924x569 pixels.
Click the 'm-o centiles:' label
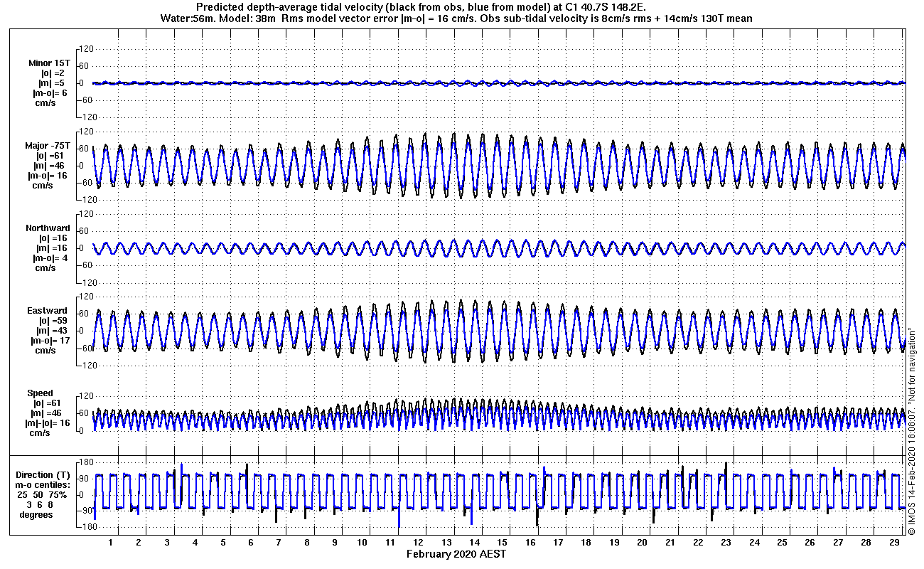[x=44, y=484]
